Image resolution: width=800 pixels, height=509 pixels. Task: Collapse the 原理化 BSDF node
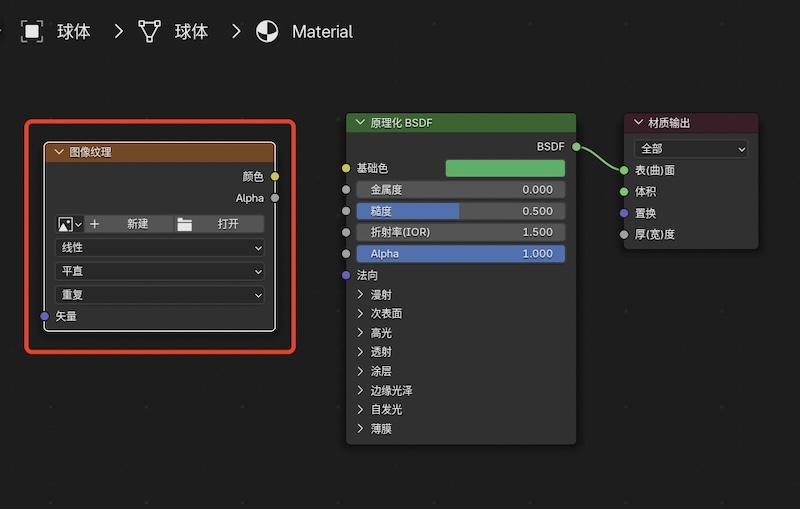[x=360, y=122]
